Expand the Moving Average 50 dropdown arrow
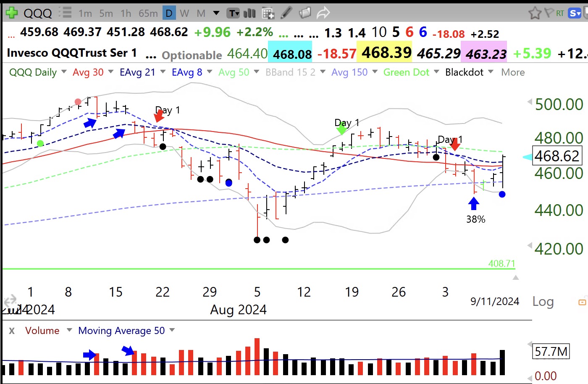The height and width of the screenshot is (384, 588). [x=172, y=330]
